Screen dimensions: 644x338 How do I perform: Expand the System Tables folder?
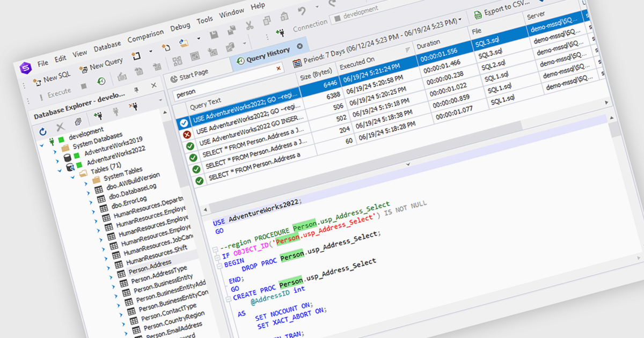click(x=86, y=184)
